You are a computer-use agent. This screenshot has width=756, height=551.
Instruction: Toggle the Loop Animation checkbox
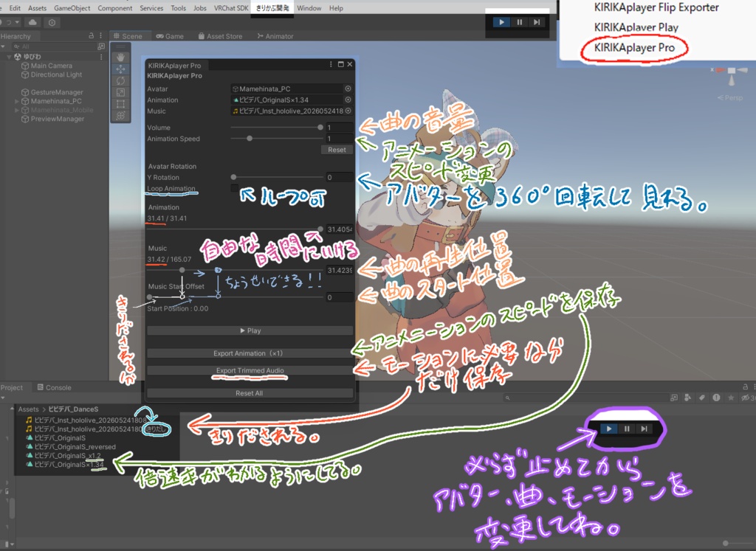[234, 188]
